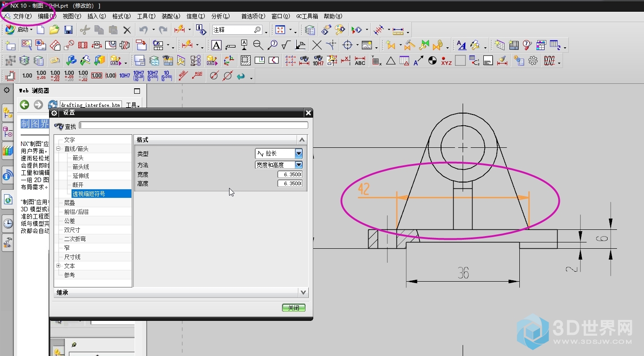Open the browser 工具 dropdown
The image size is (644, 356).
coord(133,105)
